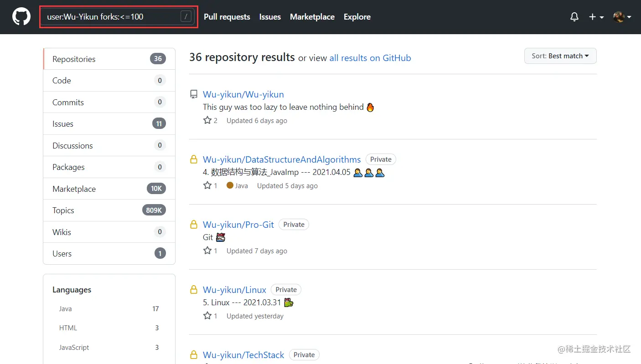This screenshot has width=641, height=364.
Task: Click the '36 repository results' heading
Action: point(242,57)
